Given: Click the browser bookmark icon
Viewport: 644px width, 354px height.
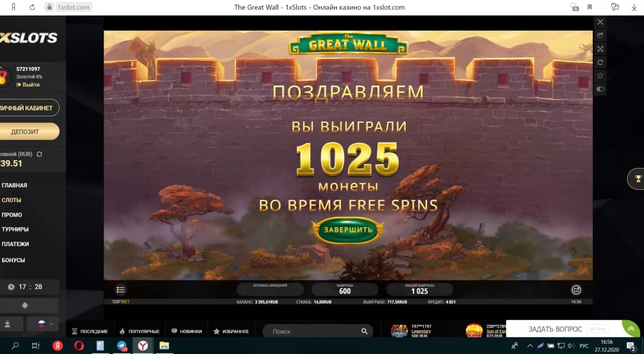Looking at the screenshot, I should (x=589, y=7).
